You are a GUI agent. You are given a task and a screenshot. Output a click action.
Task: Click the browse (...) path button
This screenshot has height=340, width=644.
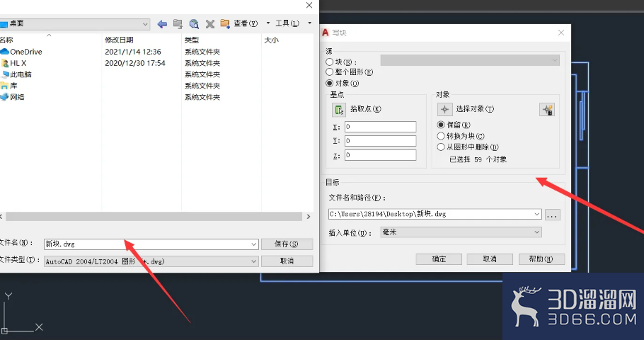[552, 215]
